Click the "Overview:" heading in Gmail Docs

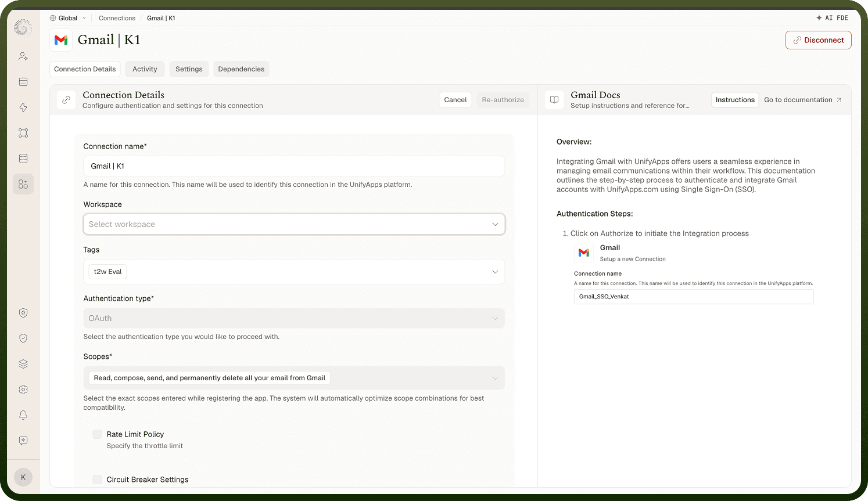pos(574,142)
